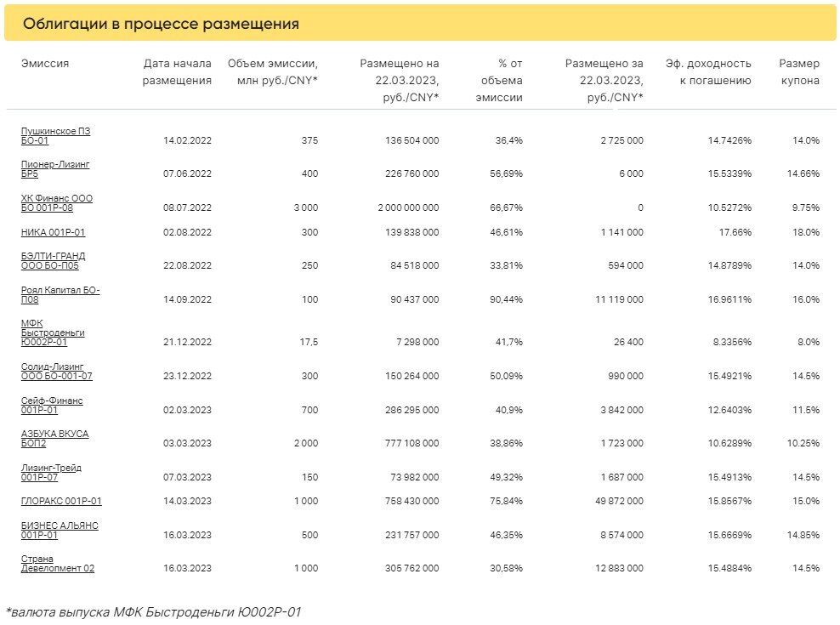Open the НИКА 001Р-01 issue link
The height and width of the screenshot is (625, 840).
(53, 232)
